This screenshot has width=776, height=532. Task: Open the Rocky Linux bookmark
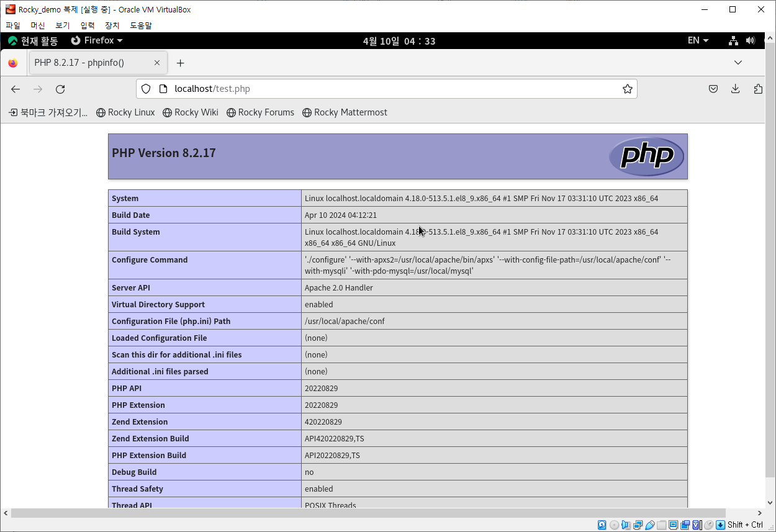coord(125,112)
